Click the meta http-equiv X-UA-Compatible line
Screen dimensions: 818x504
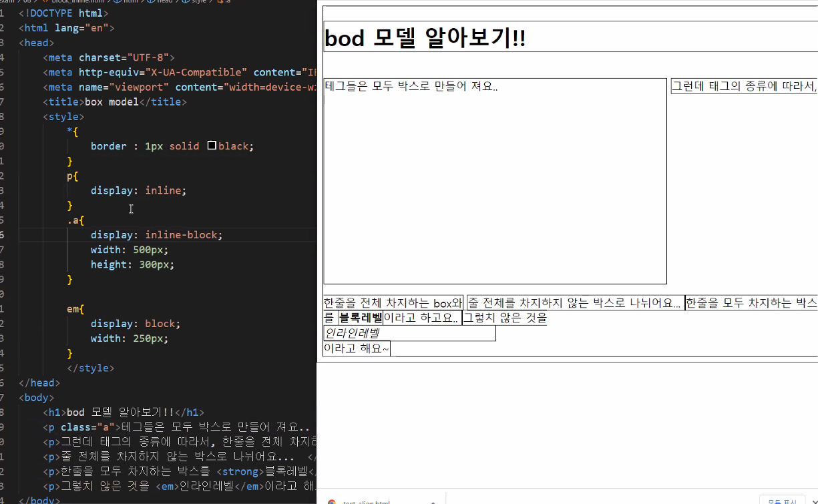[x=180, y=72]
